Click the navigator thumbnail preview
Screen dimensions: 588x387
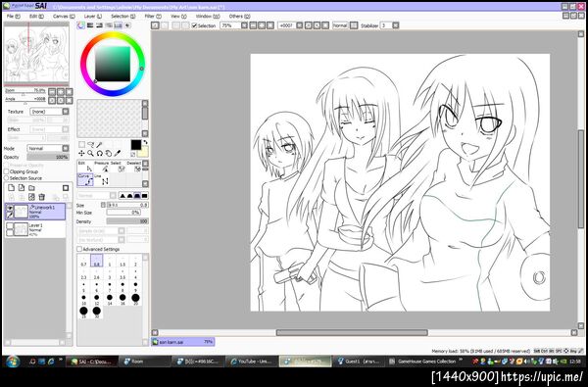36,54
